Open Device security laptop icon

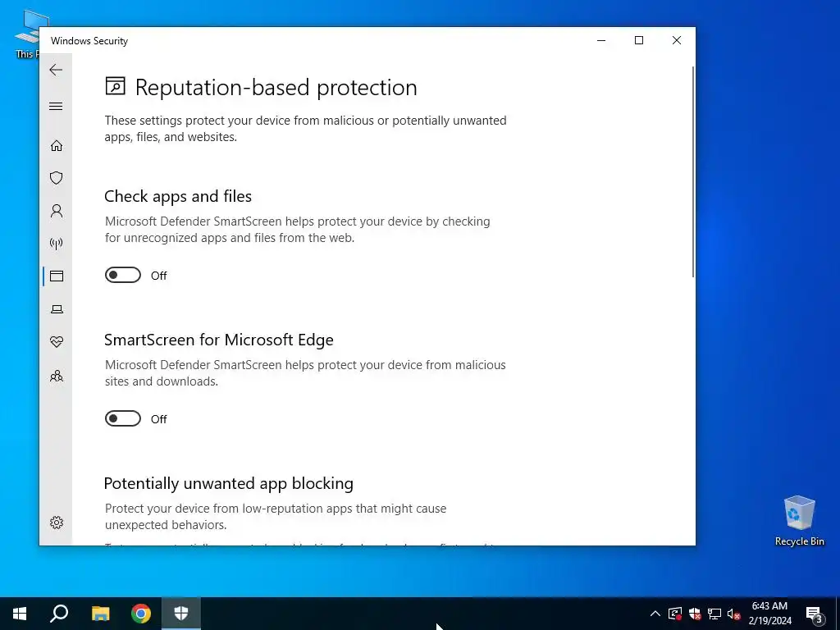coord(57,309)
